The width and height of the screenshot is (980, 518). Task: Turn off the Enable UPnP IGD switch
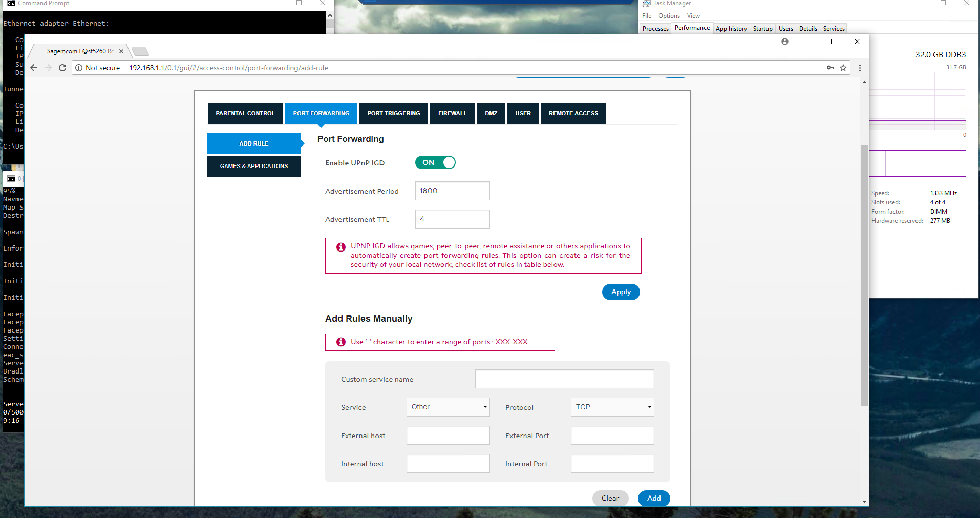point(435,162)
